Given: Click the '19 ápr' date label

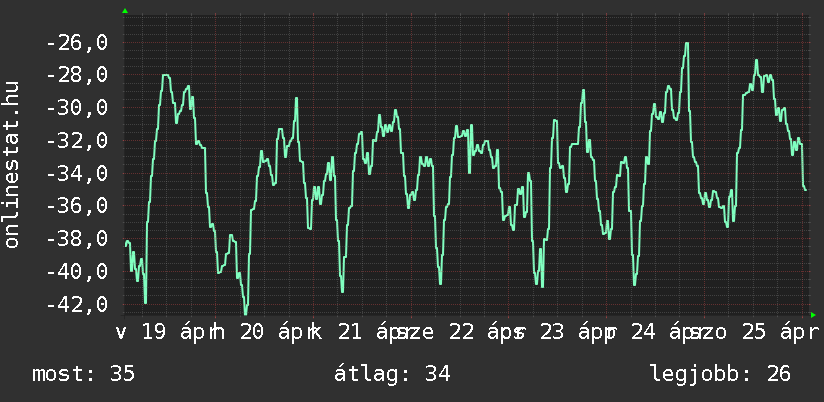Looking at the screenshot, I should [175, 333].
